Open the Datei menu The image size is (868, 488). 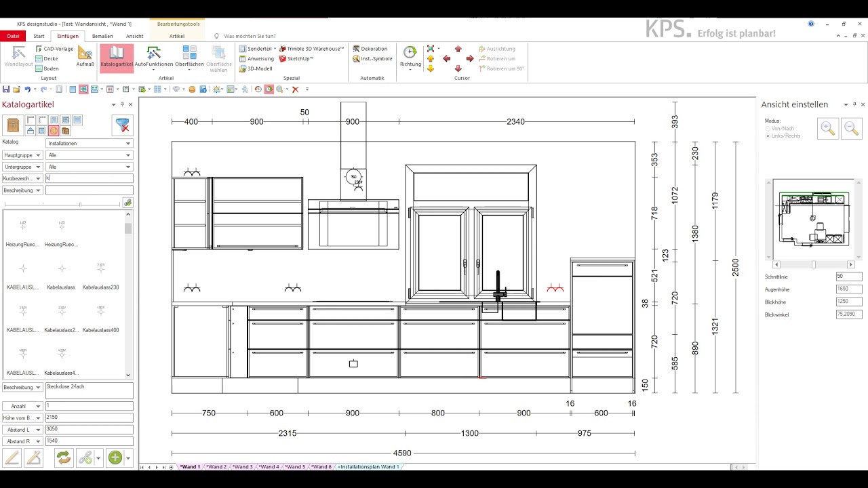point(13,36)
